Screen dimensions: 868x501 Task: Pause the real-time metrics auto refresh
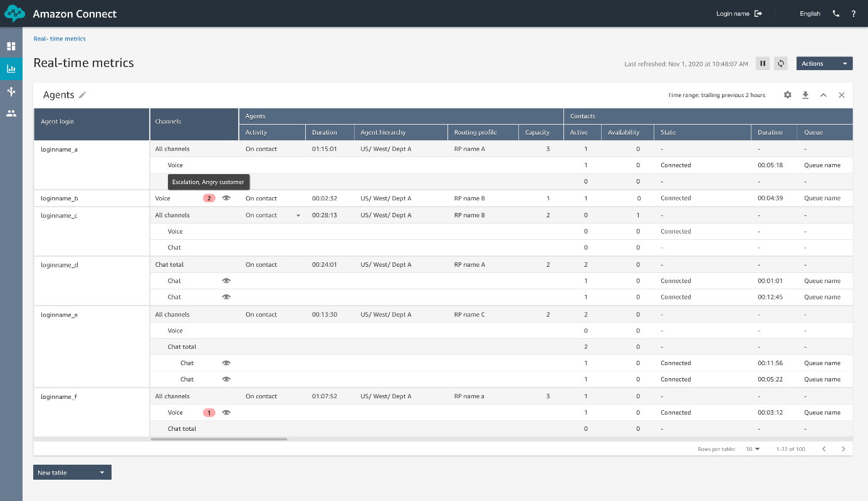click(763, 63)
